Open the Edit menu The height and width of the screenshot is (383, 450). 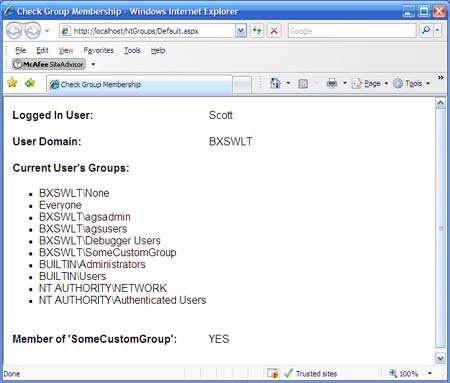(x=42, y=50)
